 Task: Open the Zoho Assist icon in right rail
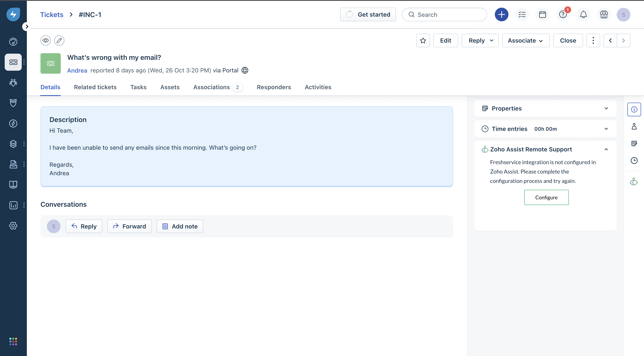(x=634, y=182)
